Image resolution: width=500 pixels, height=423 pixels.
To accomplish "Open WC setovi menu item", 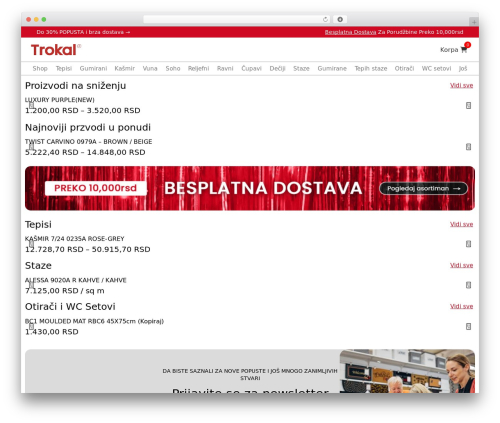I will 436,68.
